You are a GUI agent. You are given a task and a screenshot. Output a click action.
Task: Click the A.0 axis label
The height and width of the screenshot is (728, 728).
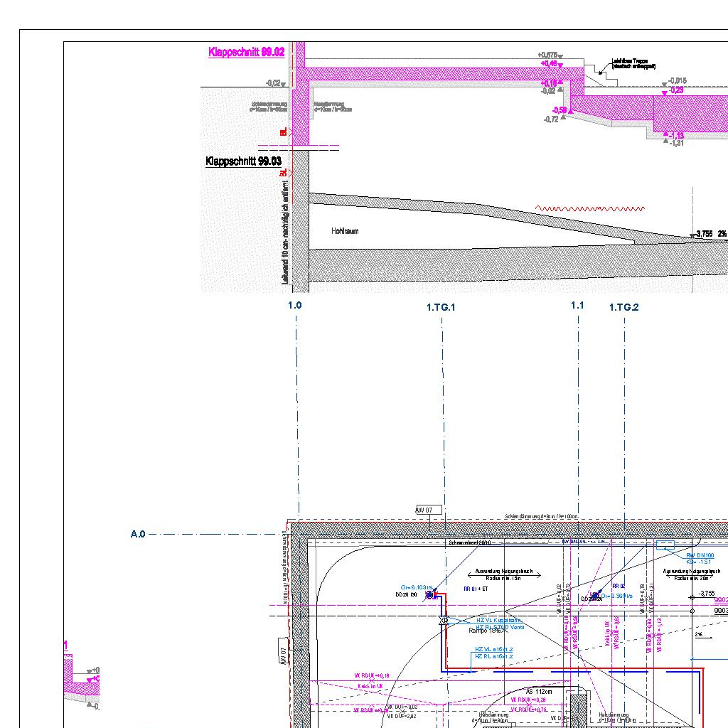(x=138, y=534)
